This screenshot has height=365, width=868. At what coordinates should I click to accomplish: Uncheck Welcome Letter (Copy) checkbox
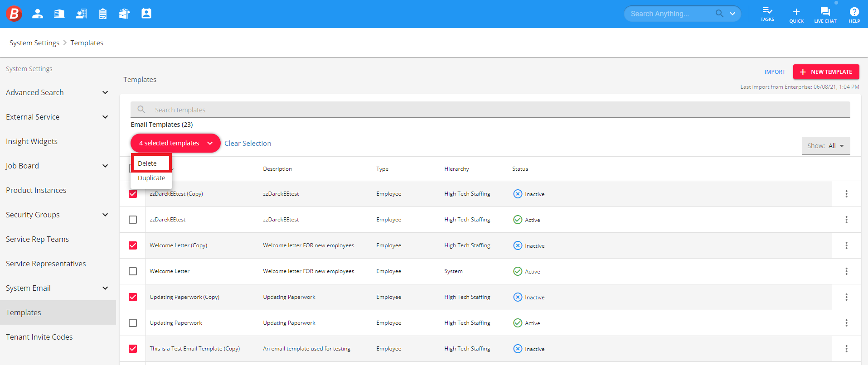(133, 245)
